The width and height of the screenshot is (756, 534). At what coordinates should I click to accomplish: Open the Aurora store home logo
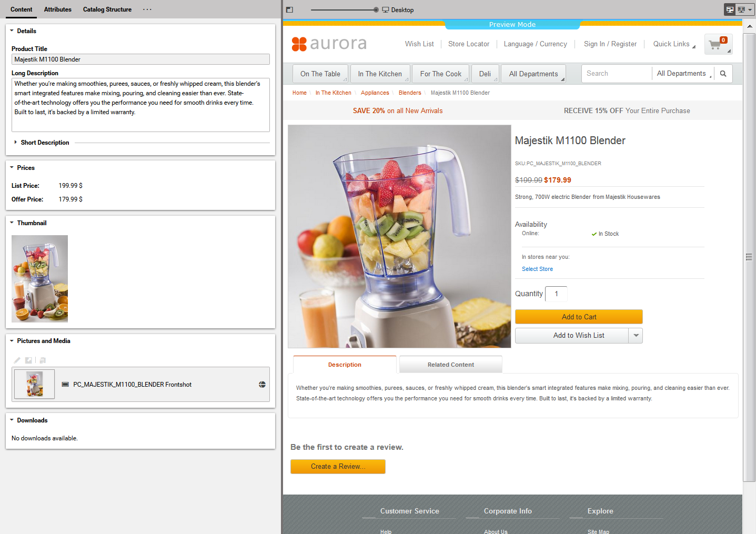click(x=329, y=44)
